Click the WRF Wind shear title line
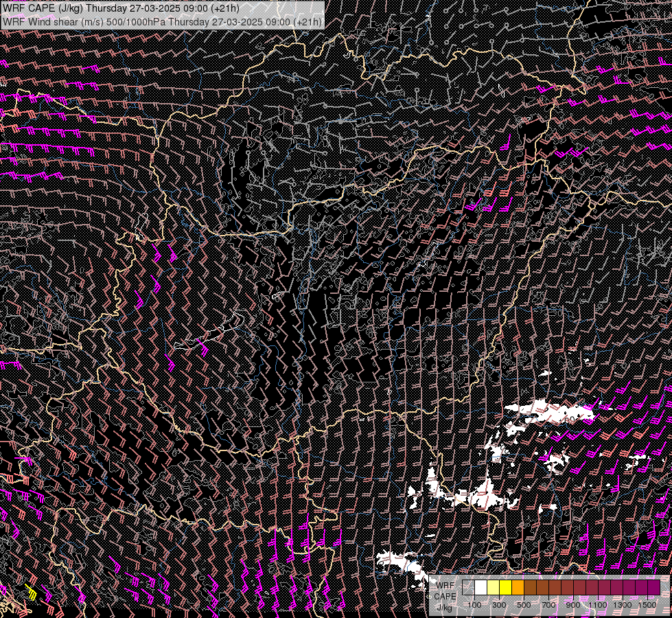This screenshot has width=672, height=618. pos(162,21)
